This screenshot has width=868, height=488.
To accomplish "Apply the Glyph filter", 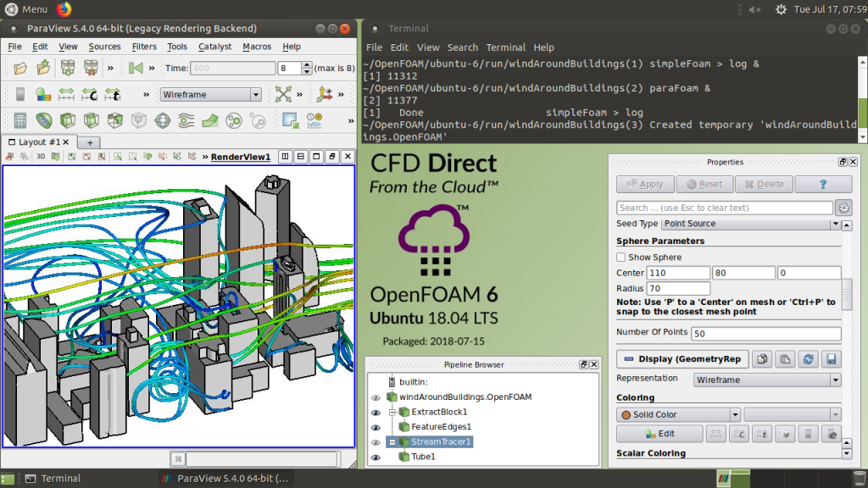I will (x=163, y=120).
